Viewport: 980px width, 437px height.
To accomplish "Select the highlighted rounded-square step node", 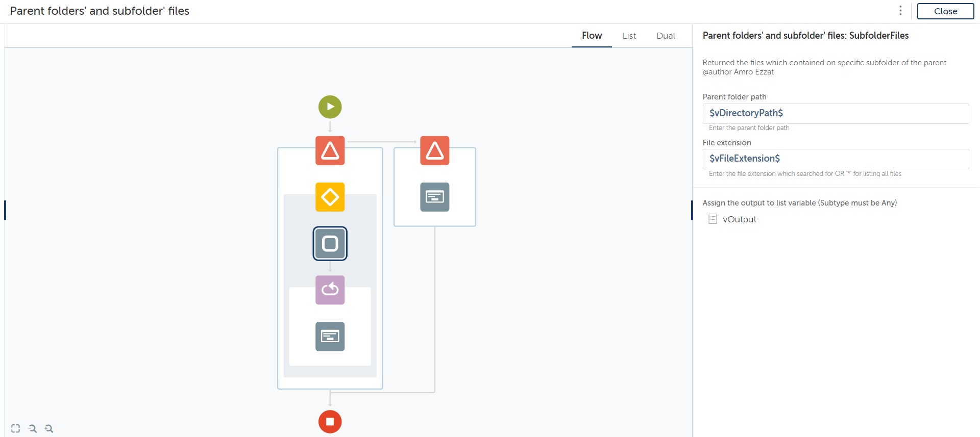I will pos(330,243).
